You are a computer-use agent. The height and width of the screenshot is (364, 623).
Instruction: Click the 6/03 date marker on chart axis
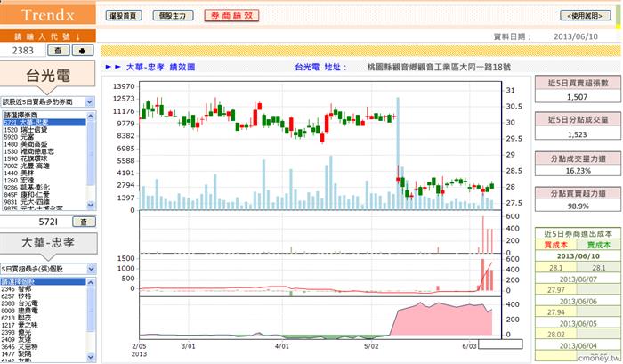pos(469,346)
